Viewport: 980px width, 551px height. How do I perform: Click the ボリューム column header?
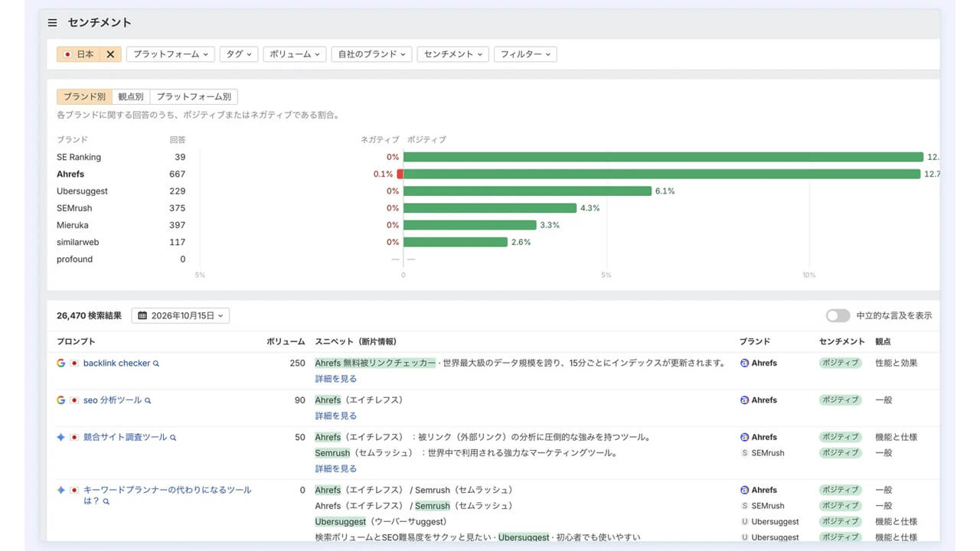pos(286,341)
